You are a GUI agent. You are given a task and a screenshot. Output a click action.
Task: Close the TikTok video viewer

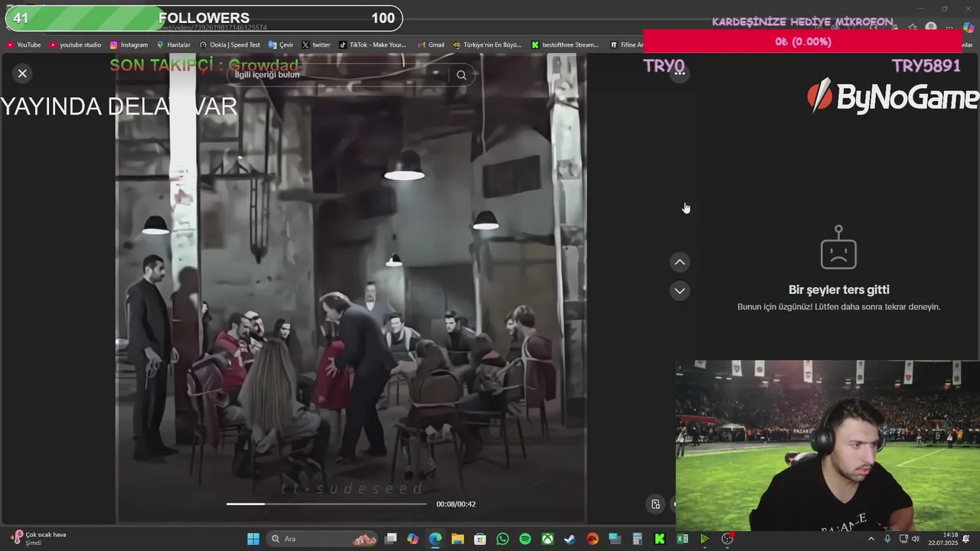22,73
